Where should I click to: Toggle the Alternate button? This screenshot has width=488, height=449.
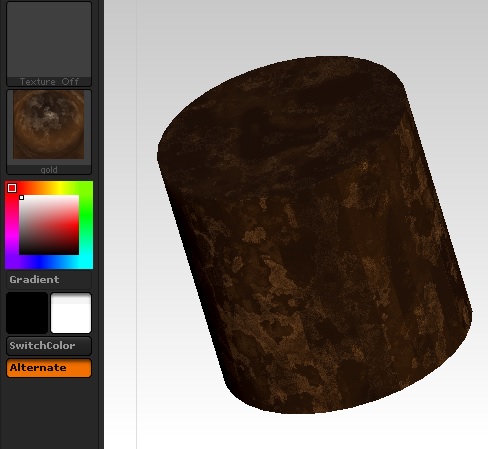point(49,368)
